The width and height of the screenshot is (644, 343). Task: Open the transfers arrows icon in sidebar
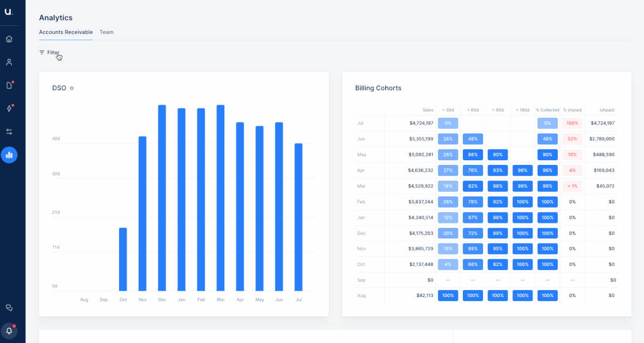(9, 132)
